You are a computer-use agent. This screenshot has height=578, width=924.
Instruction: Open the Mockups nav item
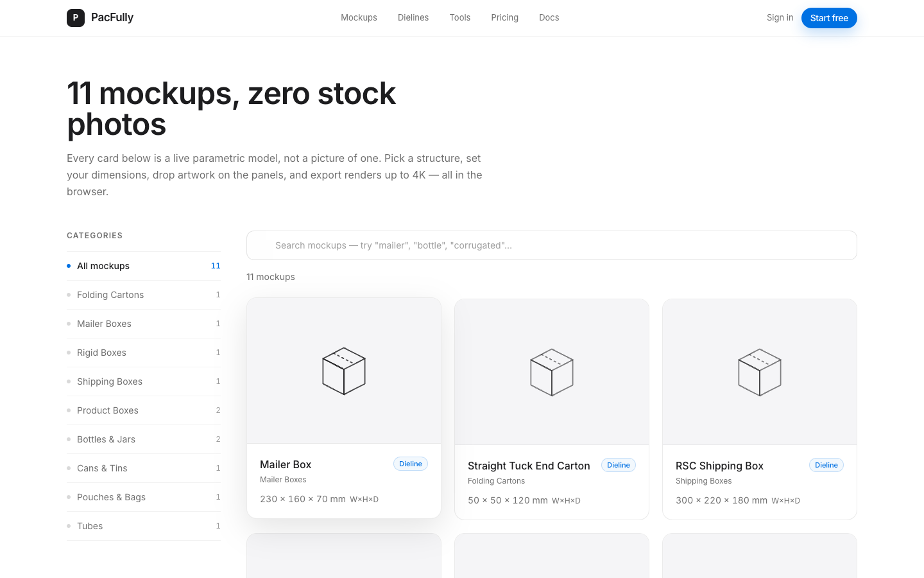click(359, 18)
